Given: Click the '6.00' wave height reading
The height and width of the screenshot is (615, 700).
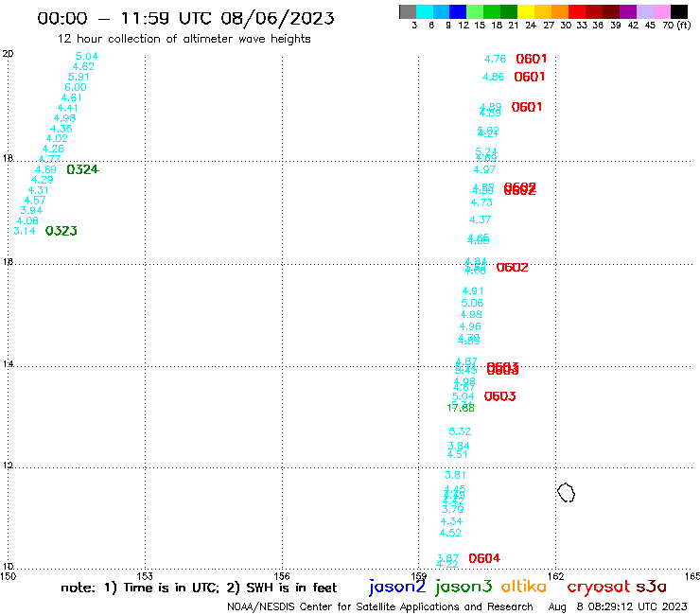Looking at the screenshot, I should pyautogui.click(x=76, y=88).
